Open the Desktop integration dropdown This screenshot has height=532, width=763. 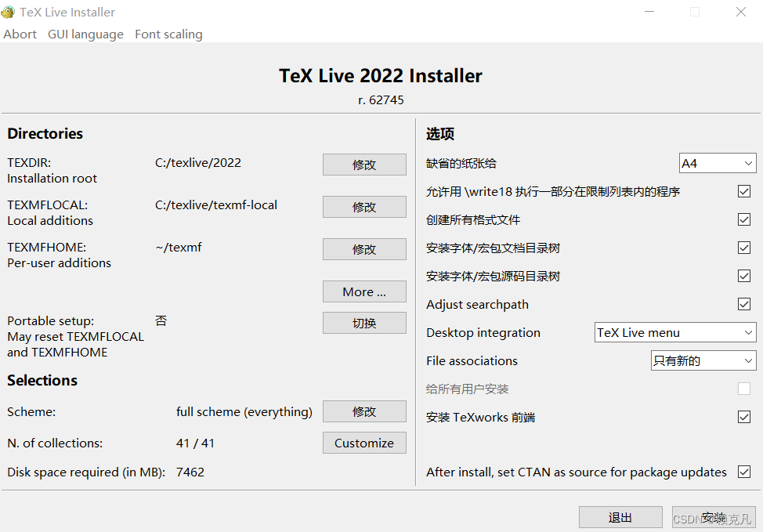[674, 332]
